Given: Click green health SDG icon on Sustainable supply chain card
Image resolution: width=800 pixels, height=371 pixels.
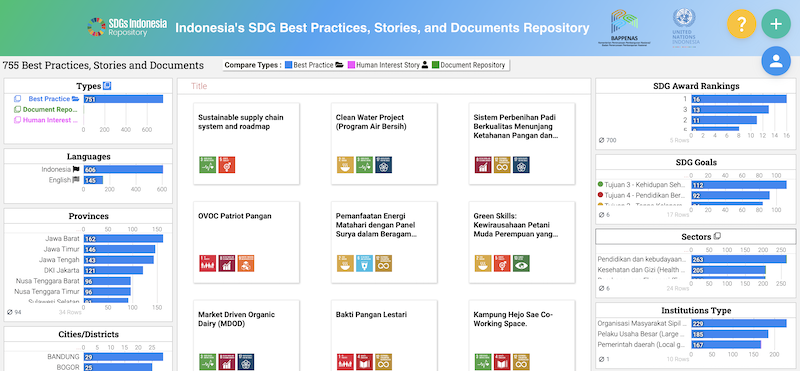Looking at the screenshot, I should pyautogui.click(x=208, y=165).
